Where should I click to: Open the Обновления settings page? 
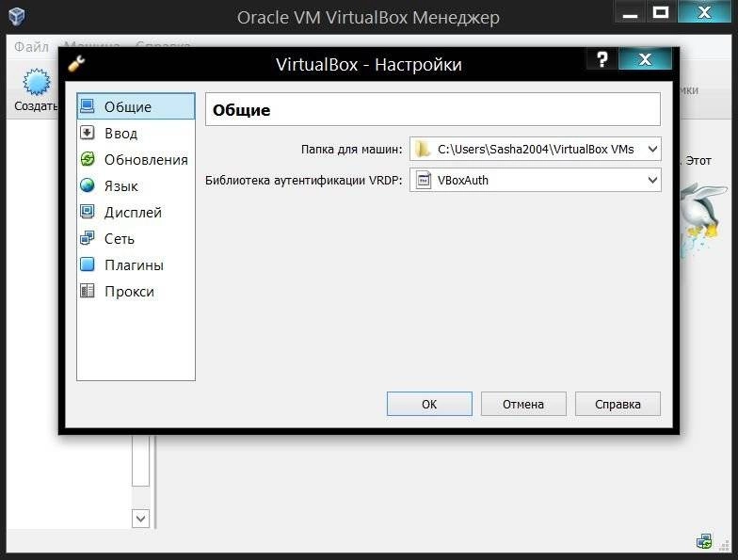click(136, 159)
